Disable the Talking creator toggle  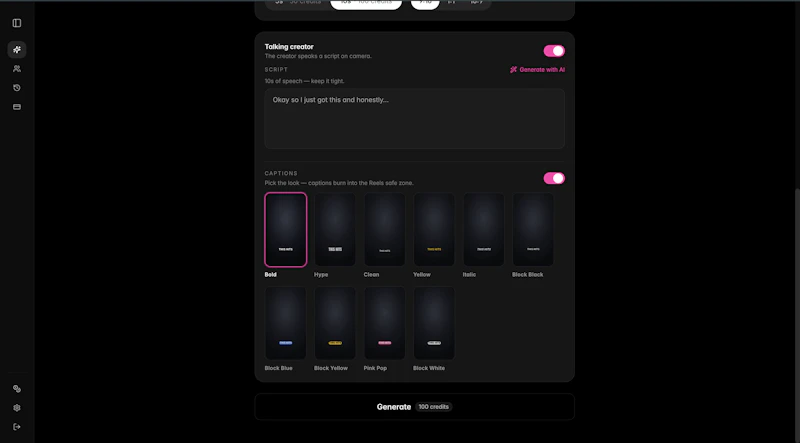click(x=554, y=51)
